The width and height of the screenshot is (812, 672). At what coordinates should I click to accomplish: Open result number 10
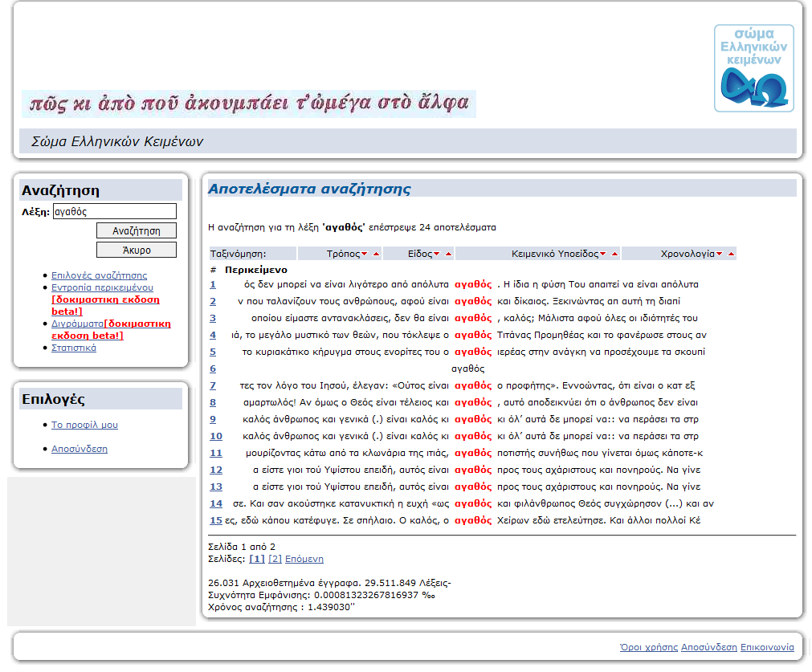click(x=216, y=436)
